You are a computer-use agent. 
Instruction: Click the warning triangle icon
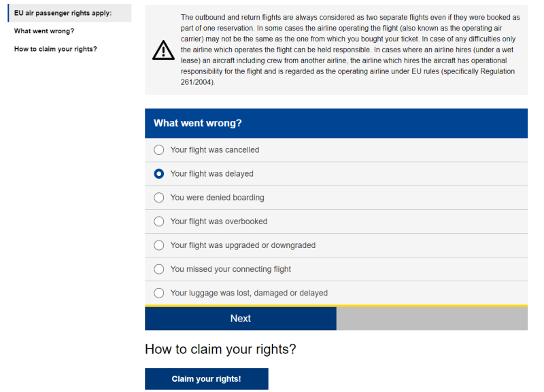coord(163,50)
